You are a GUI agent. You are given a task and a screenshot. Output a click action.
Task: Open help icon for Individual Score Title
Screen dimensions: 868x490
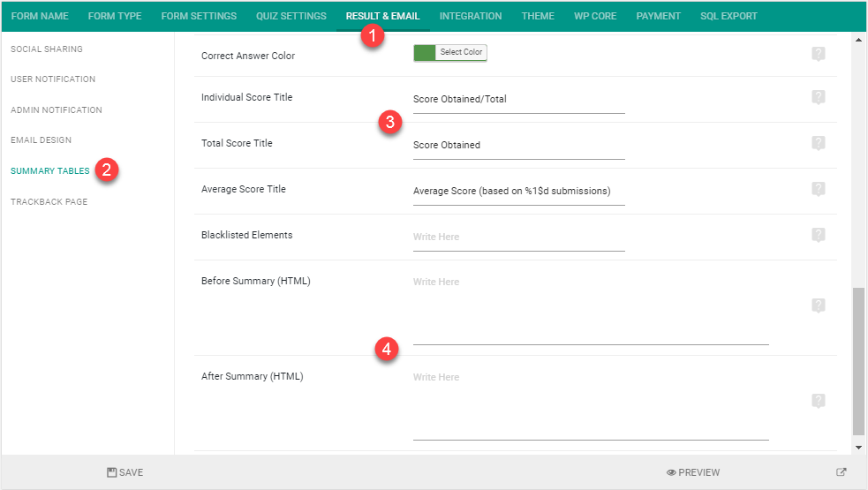pos(819,97)
